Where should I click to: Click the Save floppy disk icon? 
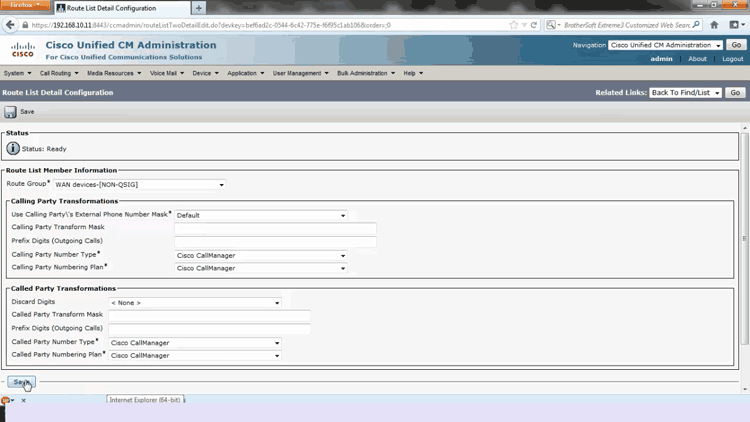tap(10, 112)
